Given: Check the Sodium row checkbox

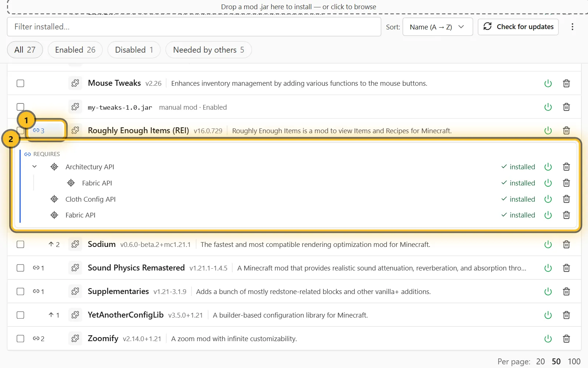Looking at the screenshot, I should click(21, 244).
